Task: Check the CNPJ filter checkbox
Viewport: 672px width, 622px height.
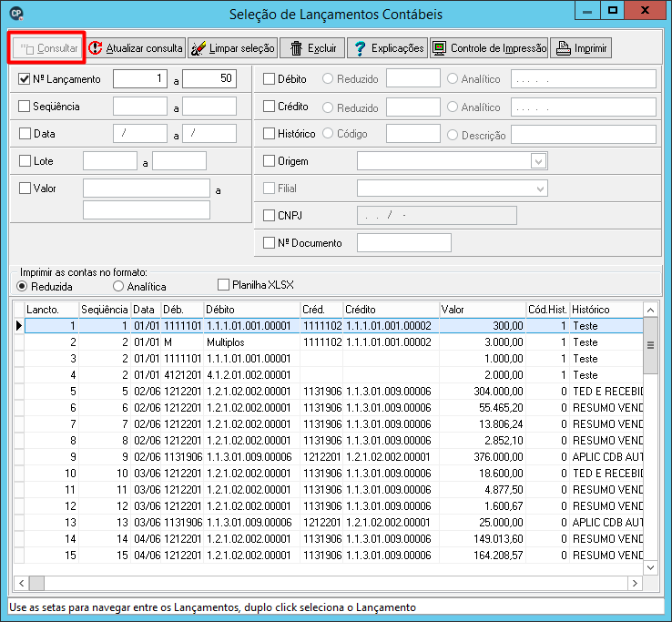Action: pos(269,216)
